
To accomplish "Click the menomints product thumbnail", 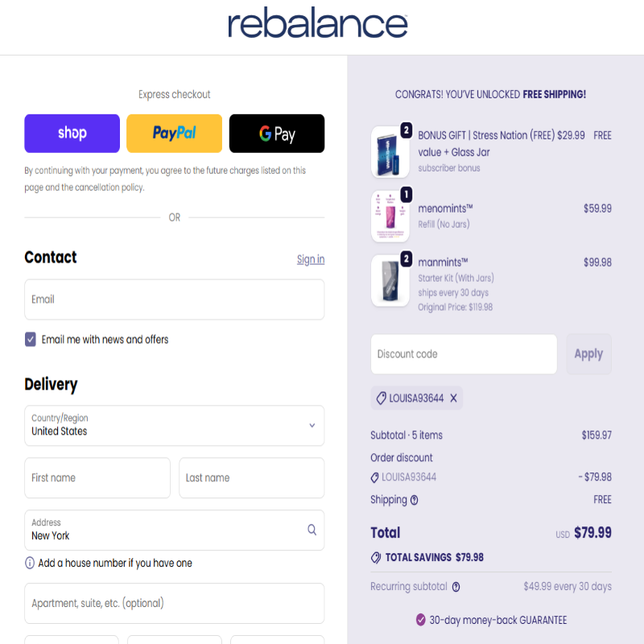I will pyautogui.click(x=390, y=217).
